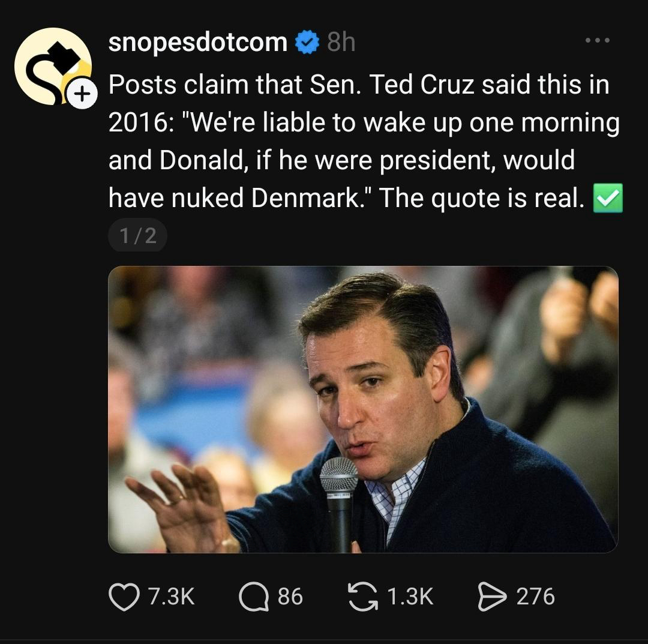Click the green checkmark emoji
This screenshot has width=648, height=644.
pos(607,199)
